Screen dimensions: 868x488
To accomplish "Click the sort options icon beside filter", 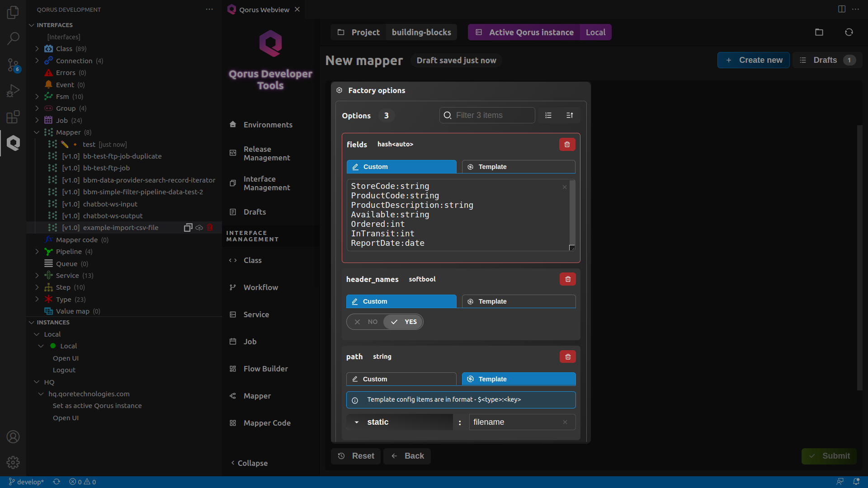I will pos(570,115).
